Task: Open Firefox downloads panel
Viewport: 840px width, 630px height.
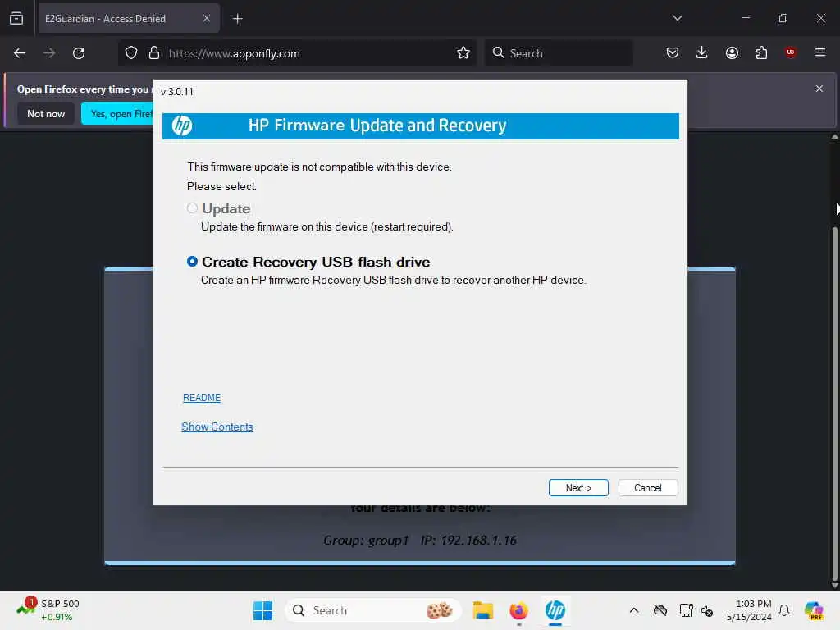Action: coord(702,52)
